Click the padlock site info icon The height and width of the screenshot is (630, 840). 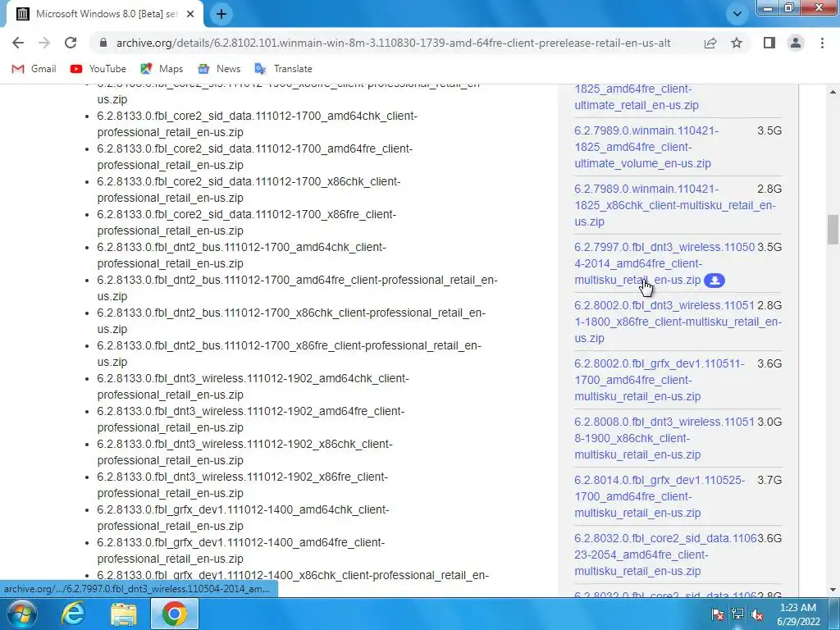pyautogui.click(x=103, y=43)
